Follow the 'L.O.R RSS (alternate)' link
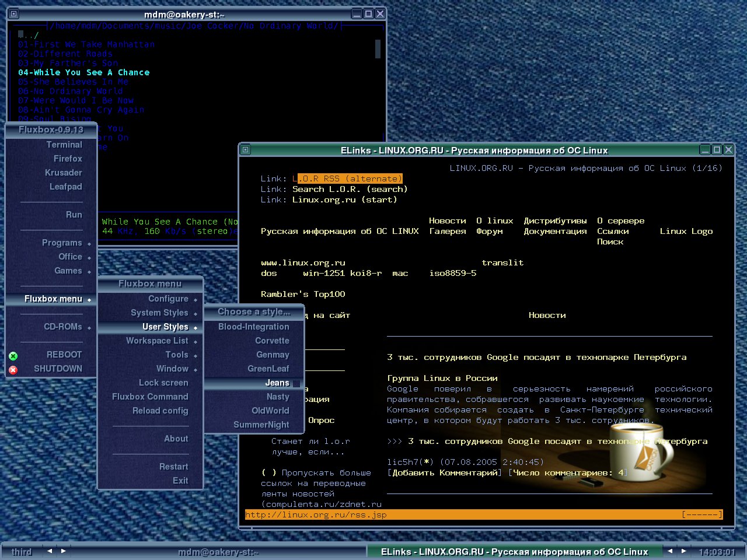 tap(347, 178)
